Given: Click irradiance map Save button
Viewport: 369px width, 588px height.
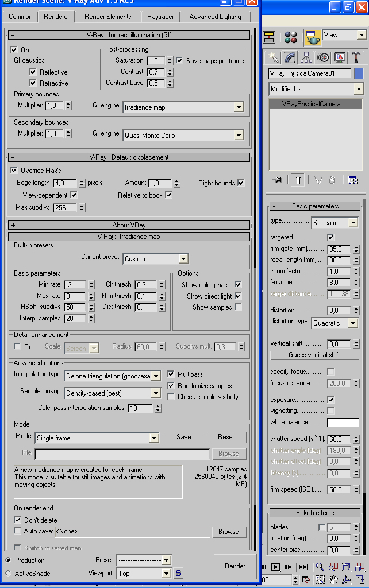Looking at the screenshot, I should [x=184, y=437].
